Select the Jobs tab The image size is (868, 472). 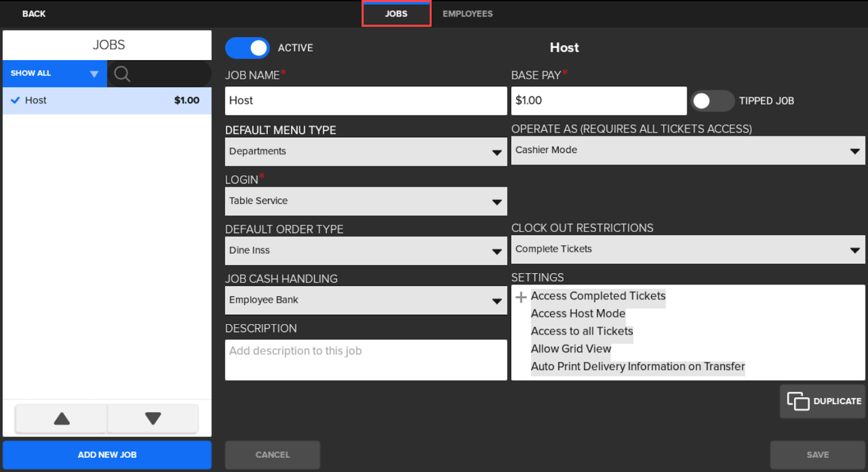(396, 14)
